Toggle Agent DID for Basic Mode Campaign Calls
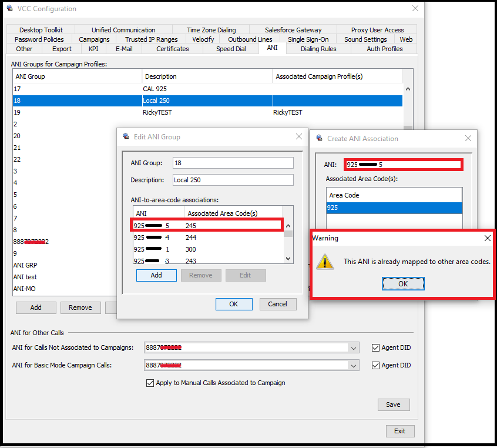The width and height of the screenshot is (497, 448). (x=375, y=365)
